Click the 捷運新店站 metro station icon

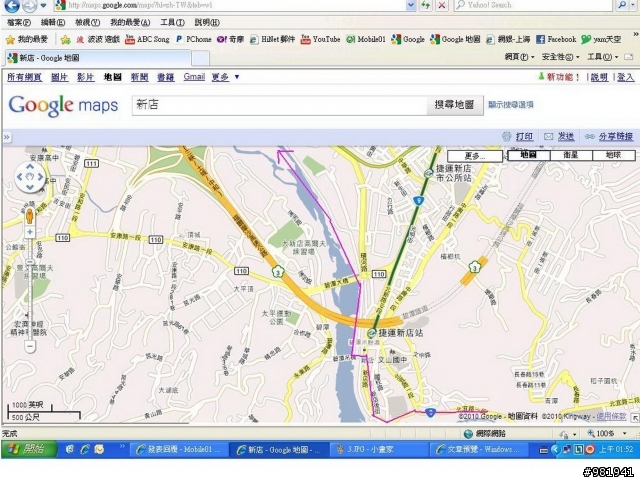point(371,333)
